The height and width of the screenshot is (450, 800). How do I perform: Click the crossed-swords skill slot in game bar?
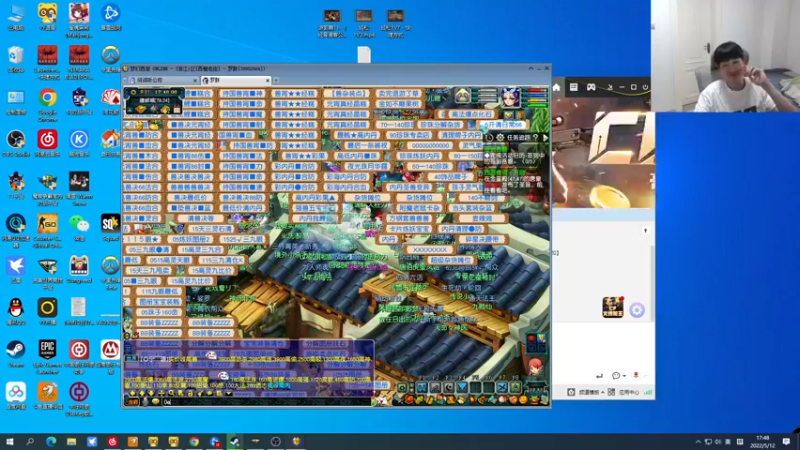click(502, 388)
